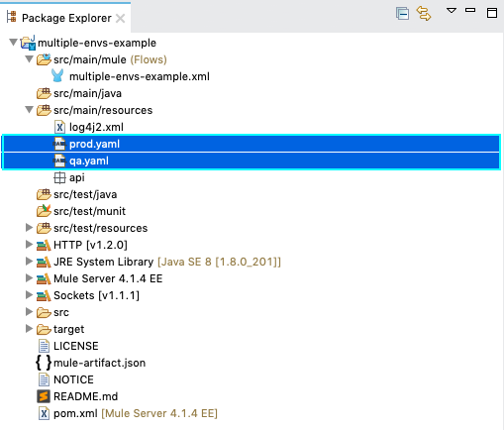Screen dimensions: 504x430
Task: Minimize the Package Explorer panel
Action: click(470, 10)
